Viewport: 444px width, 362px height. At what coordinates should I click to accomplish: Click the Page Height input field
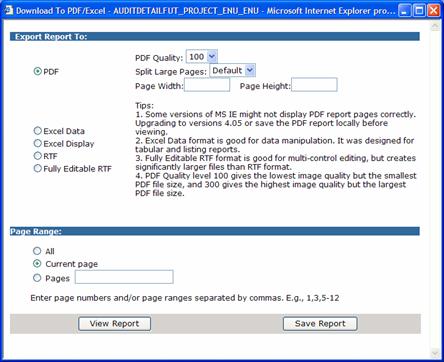coord(314,85)
